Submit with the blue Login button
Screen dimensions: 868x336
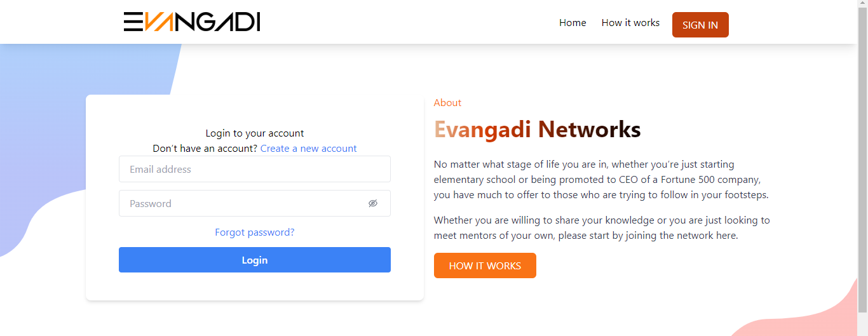[x=255, y=260]
